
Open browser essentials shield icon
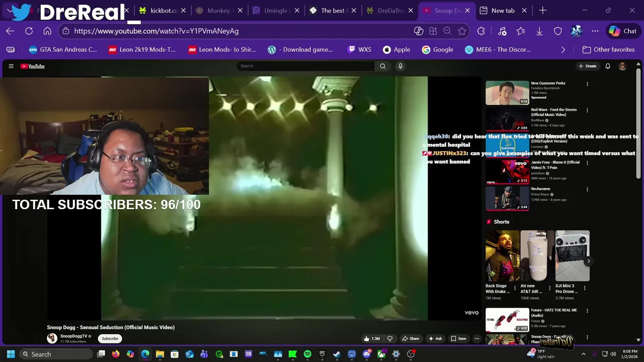[558, 31]
